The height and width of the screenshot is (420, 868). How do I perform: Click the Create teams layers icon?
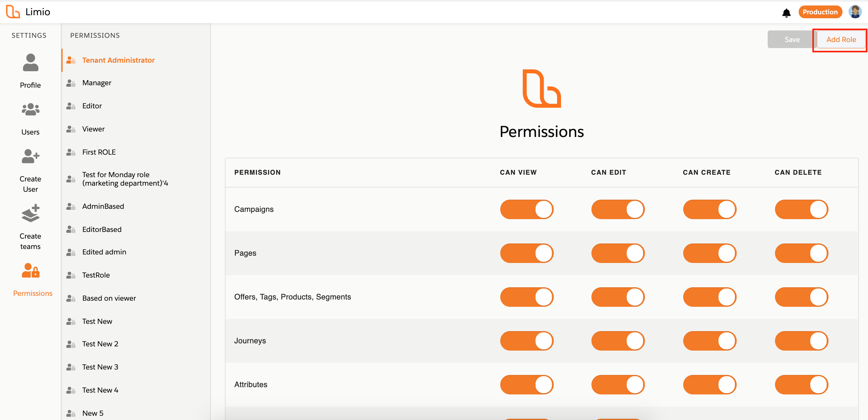(x=30, y=213)
